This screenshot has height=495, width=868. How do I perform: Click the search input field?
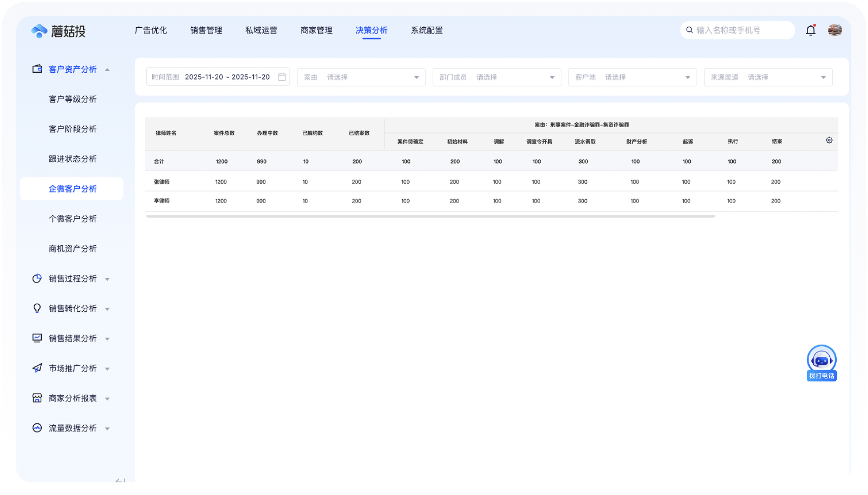(737, 30)
